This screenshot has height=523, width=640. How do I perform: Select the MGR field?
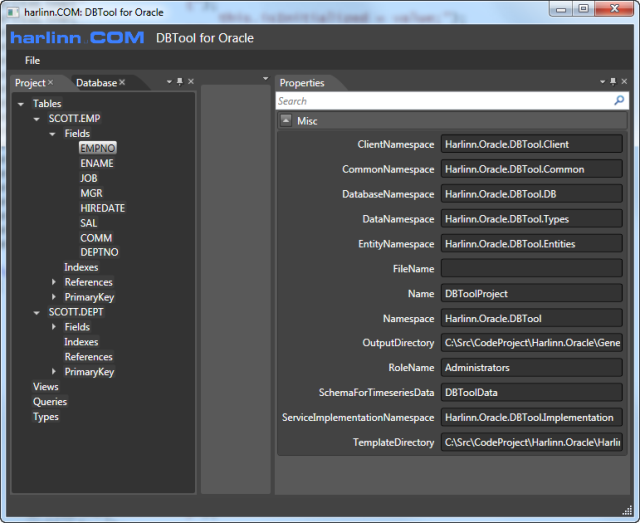(91, 193)
